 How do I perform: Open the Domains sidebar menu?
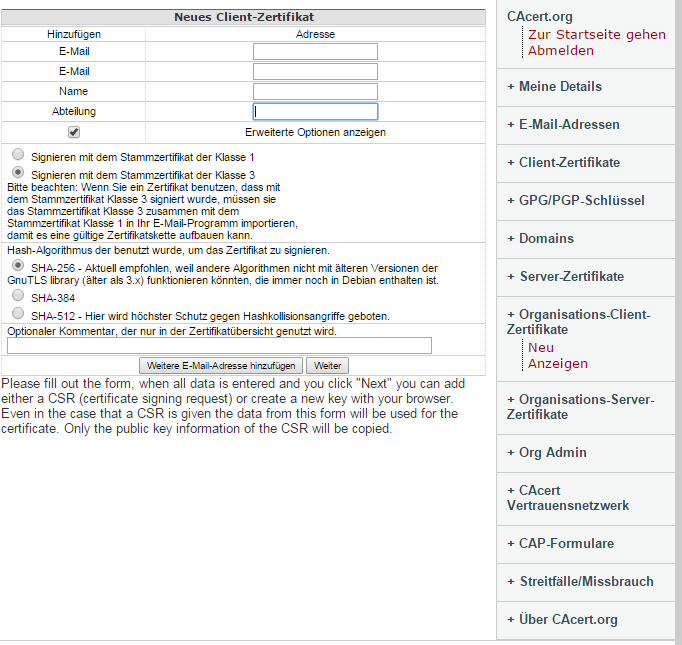coord(545,239)
